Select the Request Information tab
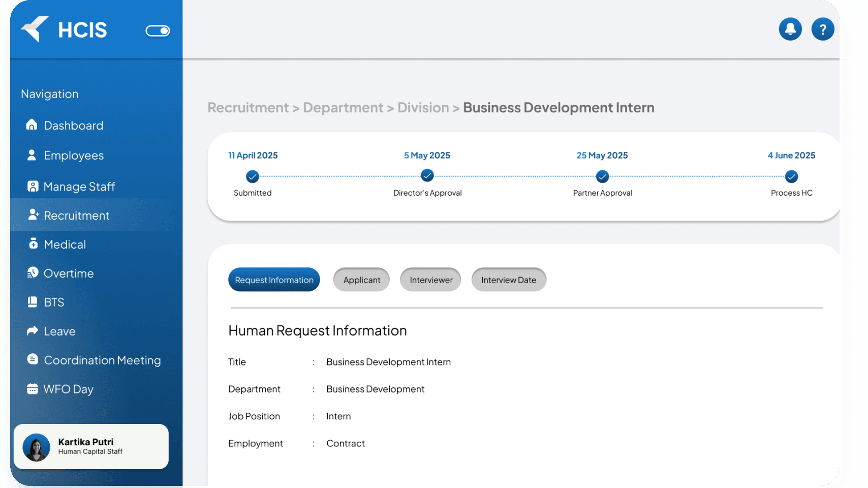 click(274, 280)
